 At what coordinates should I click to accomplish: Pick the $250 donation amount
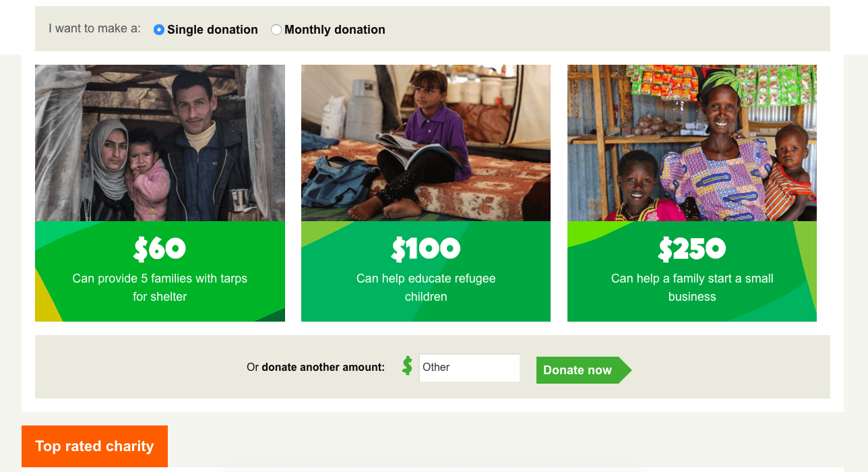(692, 249)
